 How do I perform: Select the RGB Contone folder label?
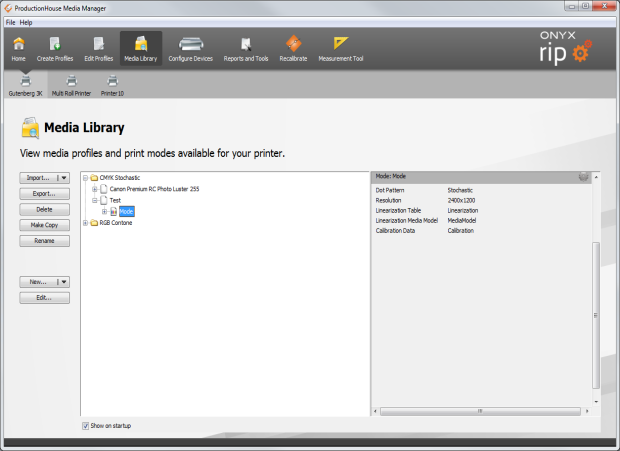116,223
